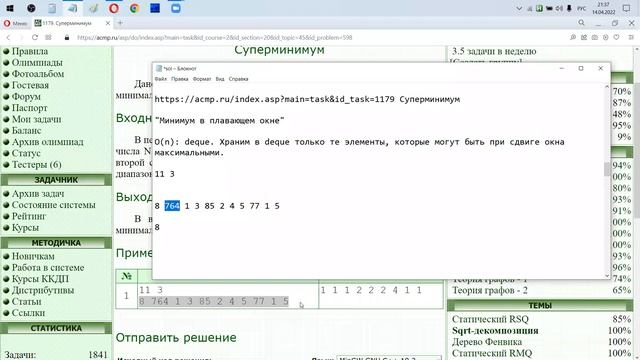Screen dimensions: 640x360
Task: Open the Новичкам sidebar link
Action: [33, 256]
